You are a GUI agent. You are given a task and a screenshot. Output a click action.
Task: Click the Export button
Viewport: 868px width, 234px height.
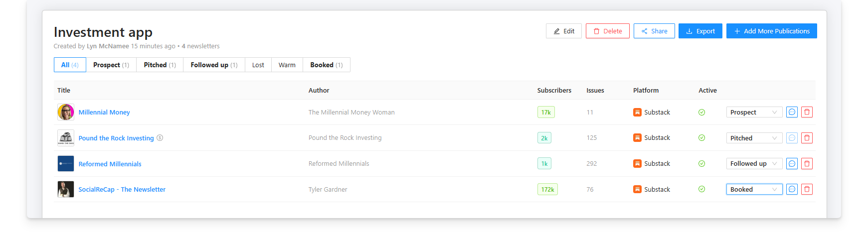[700, 31]
